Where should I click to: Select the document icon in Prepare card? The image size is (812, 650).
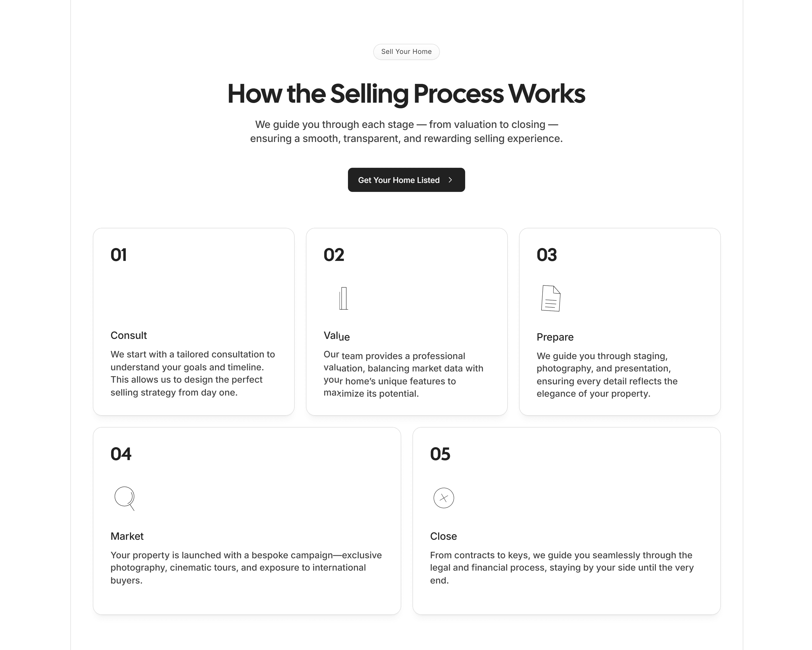pos(551,298)
